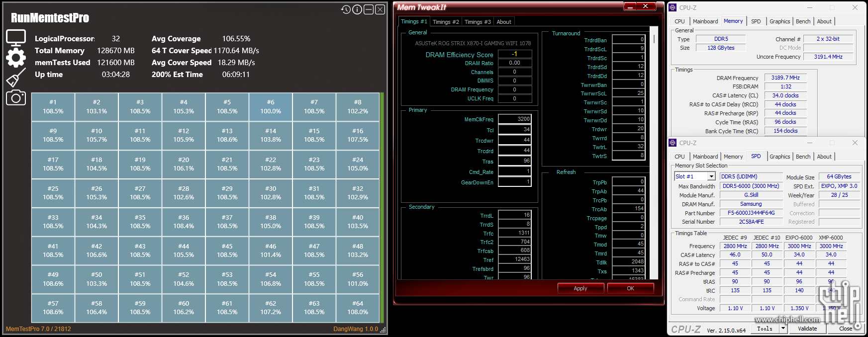The width and height of the screenshot is (868, 337).
Task: Switch to Timings #3 tab in Mem TweakIt
Action: coord(478,22)
